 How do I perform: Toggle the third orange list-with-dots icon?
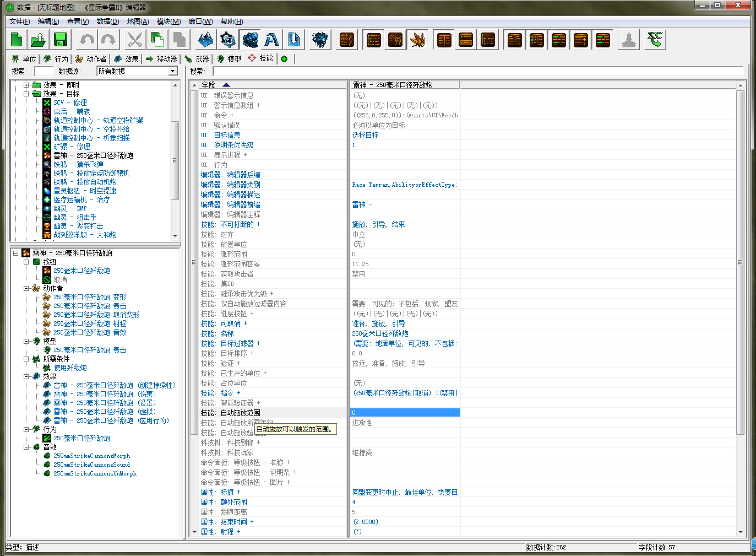pyautogui.click(x=488, y=40)
